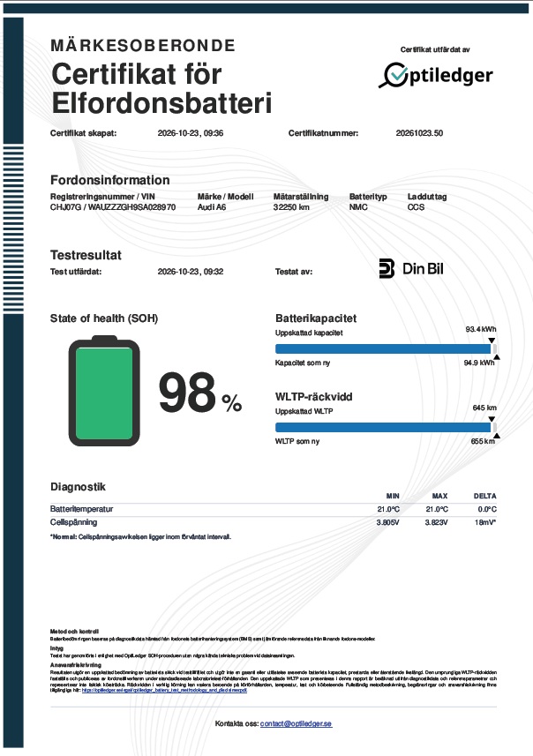Select the model value Audi A6
Image resolution: width=533 pixels, height=756 pixels.
point(212,207)
